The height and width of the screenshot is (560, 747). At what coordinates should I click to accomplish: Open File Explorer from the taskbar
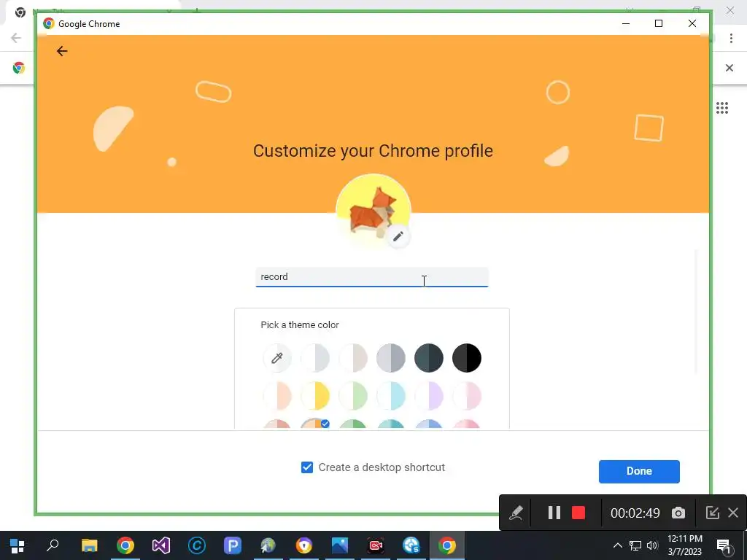click(x=89, y=545)
